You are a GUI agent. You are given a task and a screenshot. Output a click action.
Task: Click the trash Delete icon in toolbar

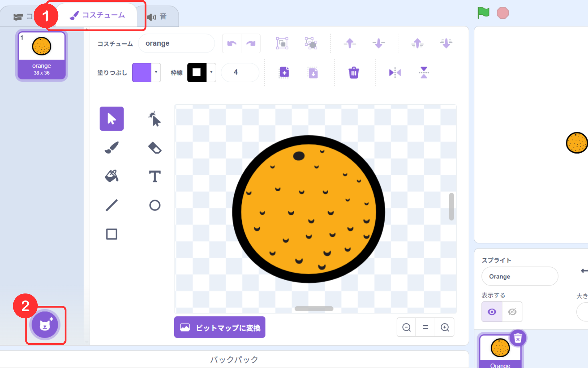[353, 73]
